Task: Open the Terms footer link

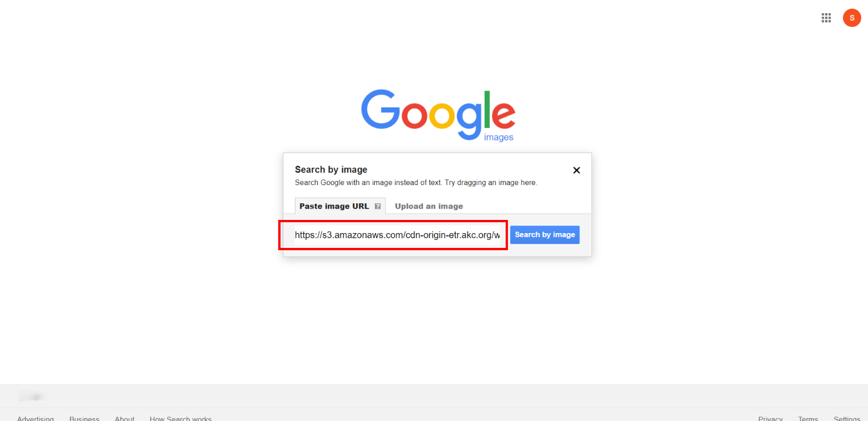Action: pyautogui.click(x=808, y=419)
